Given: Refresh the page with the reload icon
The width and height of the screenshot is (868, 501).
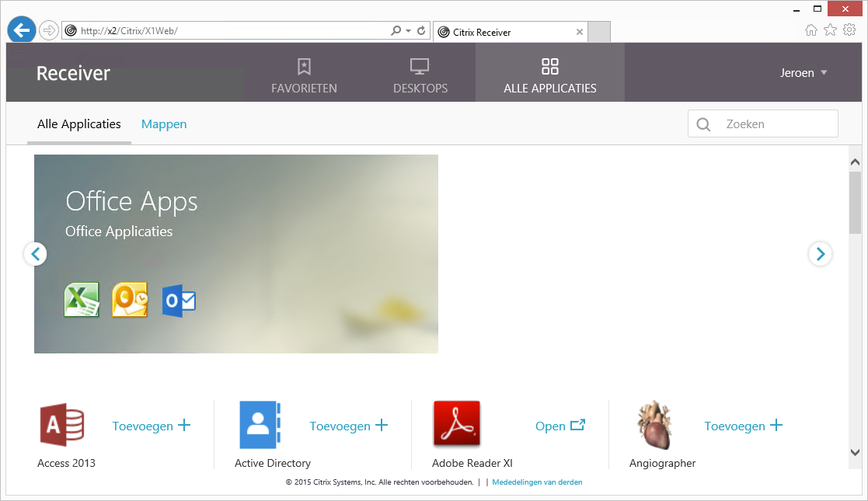Looking at the screenshot, I should point(421,30).
